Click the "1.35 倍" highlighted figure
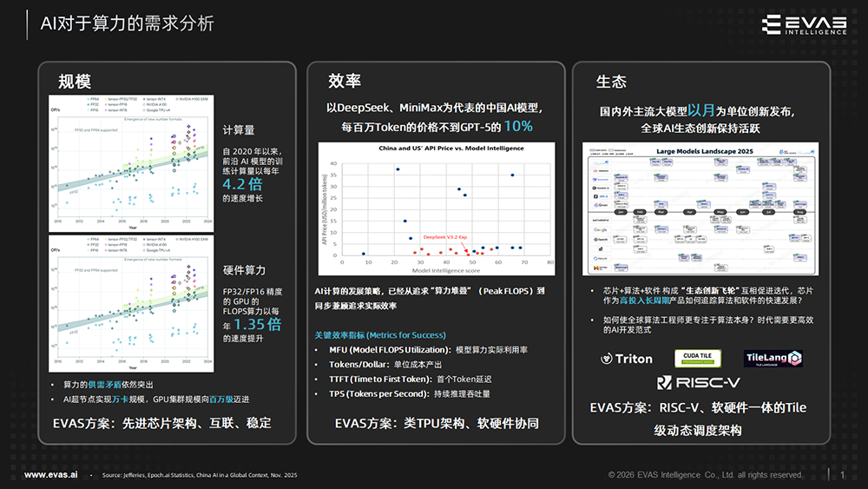This screenshot has height=489, width=868. (x=258, y=325)
